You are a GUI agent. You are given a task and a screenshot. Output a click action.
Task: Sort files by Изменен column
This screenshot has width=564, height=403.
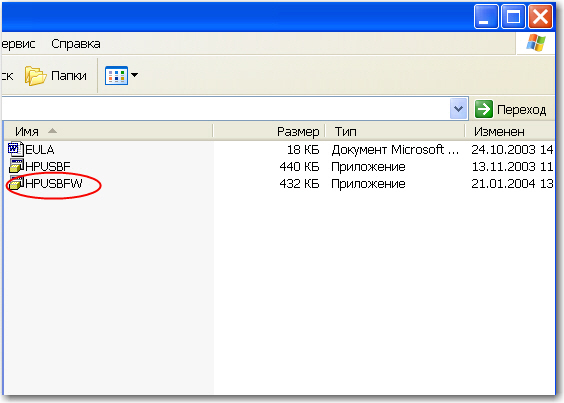499,132
